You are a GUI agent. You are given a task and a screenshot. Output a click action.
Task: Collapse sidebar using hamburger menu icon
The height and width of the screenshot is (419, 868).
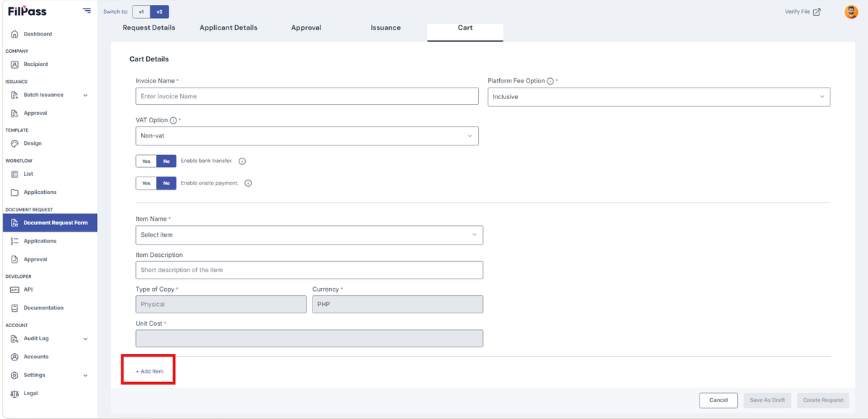(87, 11)
